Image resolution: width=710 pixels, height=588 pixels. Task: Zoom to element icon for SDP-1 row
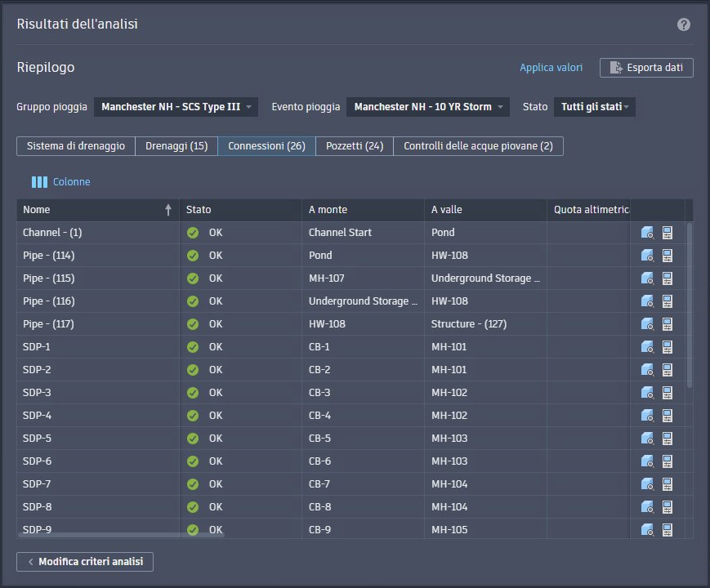click(x=648, y=347)
